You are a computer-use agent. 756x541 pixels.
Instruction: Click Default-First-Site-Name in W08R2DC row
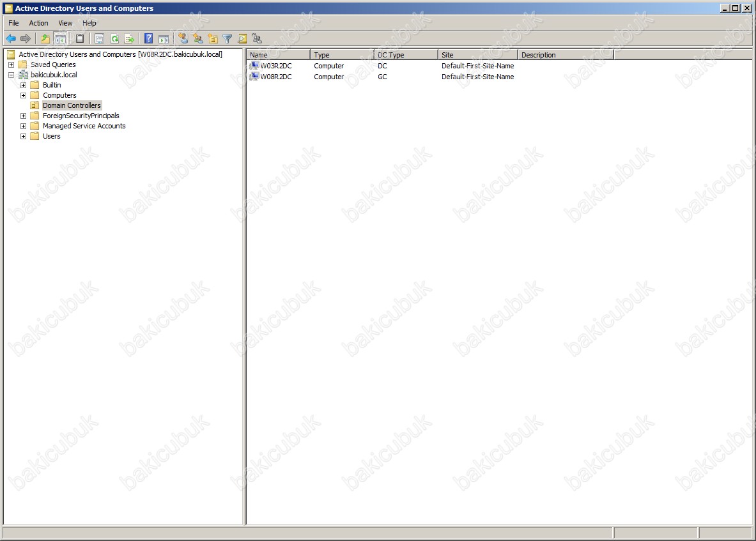477,76
